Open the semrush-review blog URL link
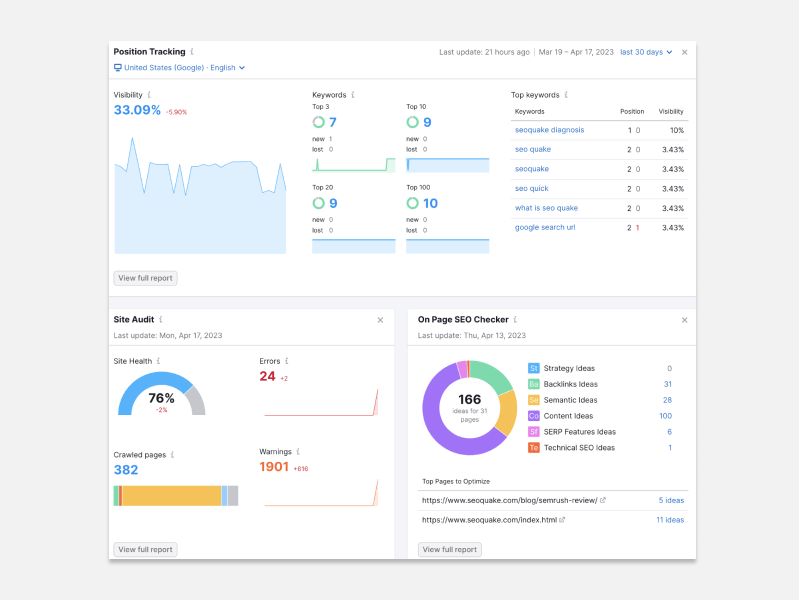The height and width of the screenshot is (600, 799). coord(510,501)
